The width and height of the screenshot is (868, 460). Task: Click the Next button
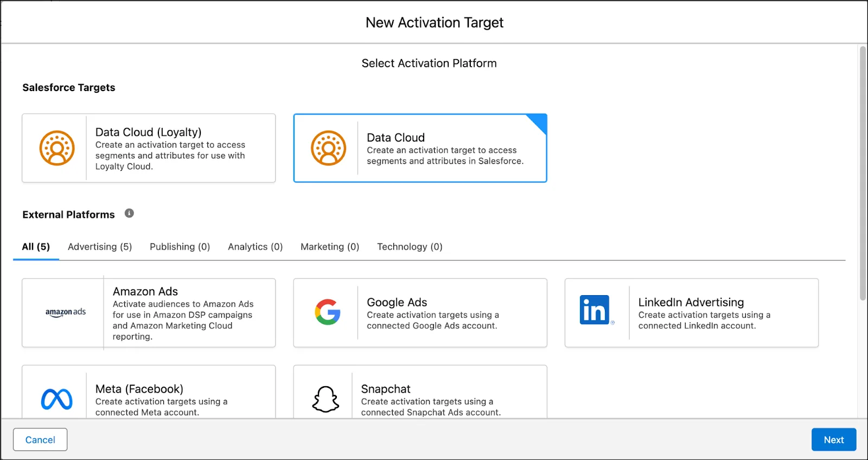tap(834, 439)
